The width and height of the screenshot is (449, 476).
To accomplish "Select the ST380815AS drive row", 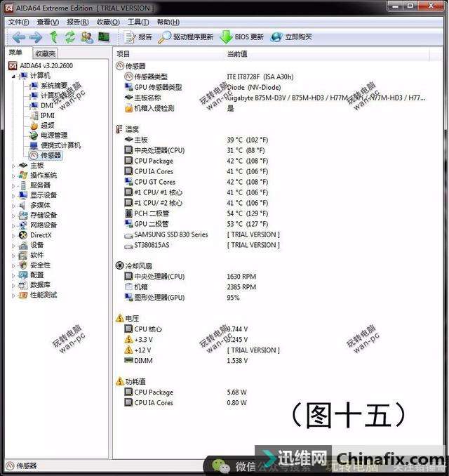I will (x=202, y=245).
